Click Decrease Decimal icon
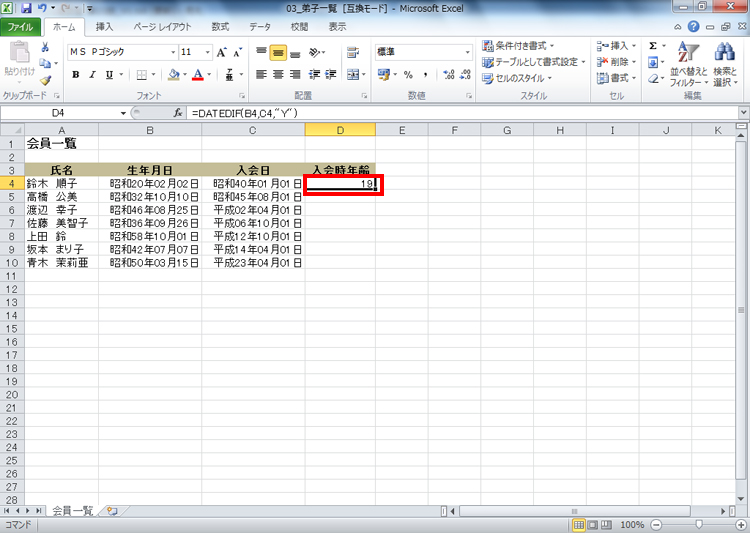The image size is (750, 533). pos(465,75)
